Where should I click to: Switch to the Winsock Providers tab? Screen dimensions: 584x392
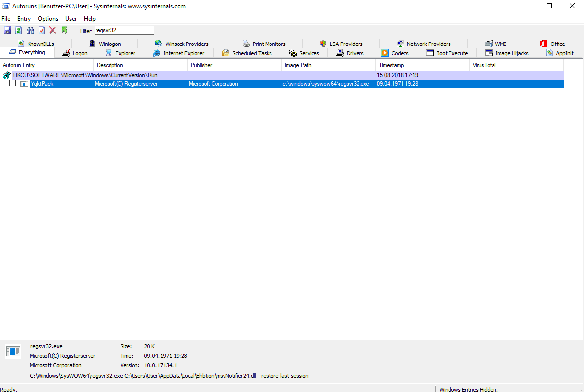(x=181, y=44)
